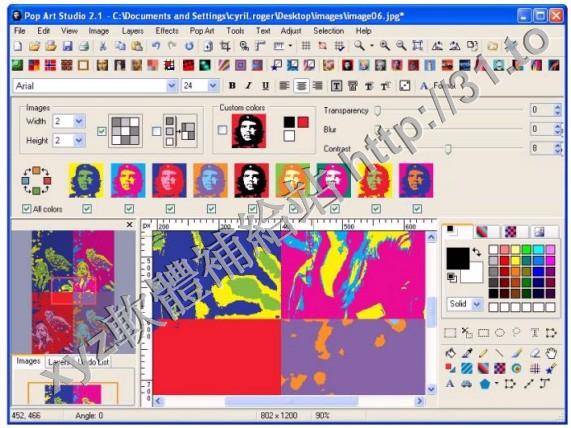Open the zoom magnifier dropdown arrow
The height and width of the screenshot is (428, 571).
[371, 46]
